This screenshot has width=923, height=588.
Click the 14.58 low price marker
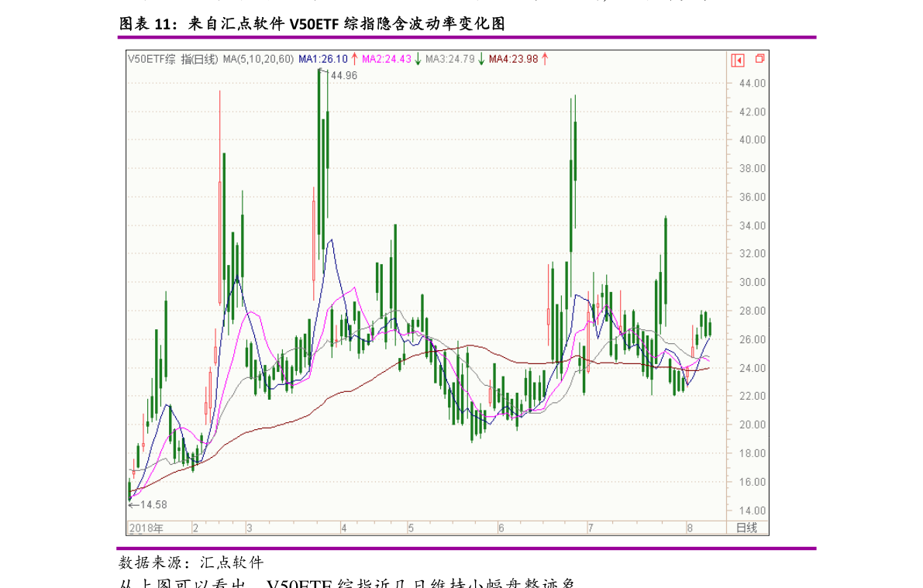pyautogui.click(x=153, y=504)
